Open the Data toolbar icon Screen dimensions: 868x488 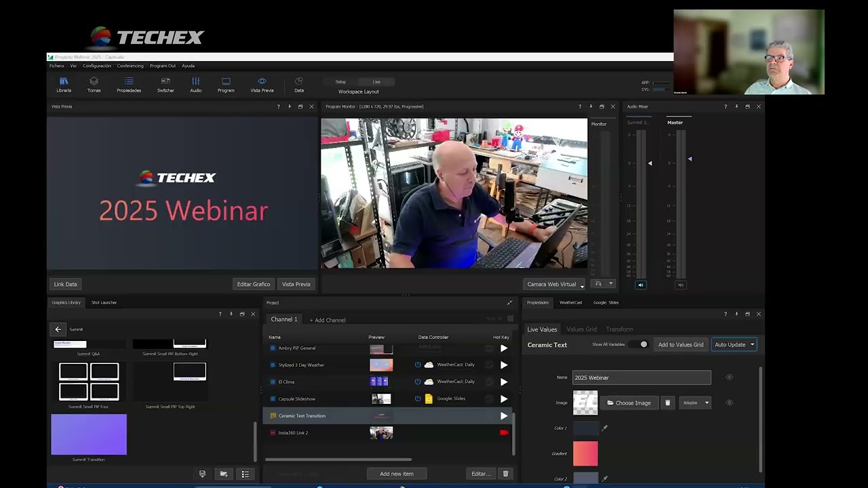[299, 85]
